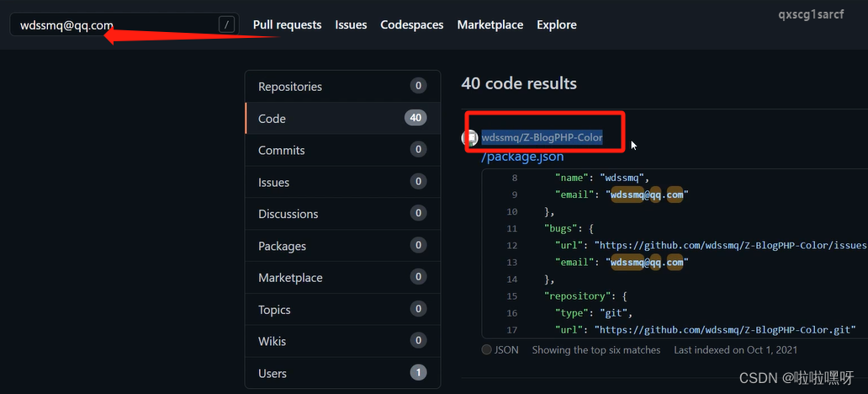
Task: Go to Codespaces in top navigation
Action: (x=412, y=25)
